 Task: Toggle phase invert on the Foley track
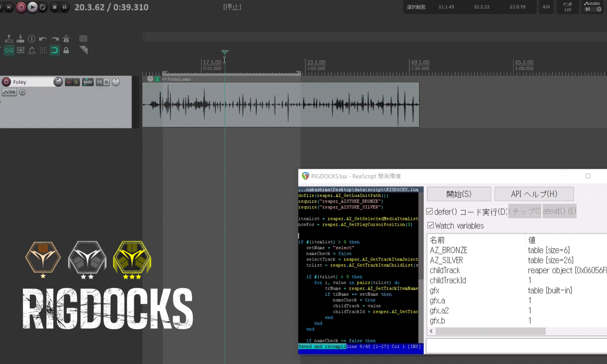click(x=22, y=92)
